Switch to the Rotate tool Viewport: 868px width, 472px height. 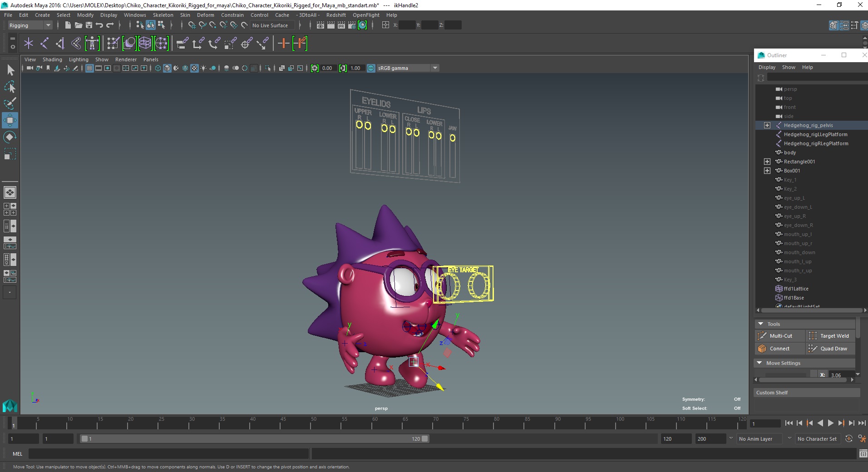[10, 137]
